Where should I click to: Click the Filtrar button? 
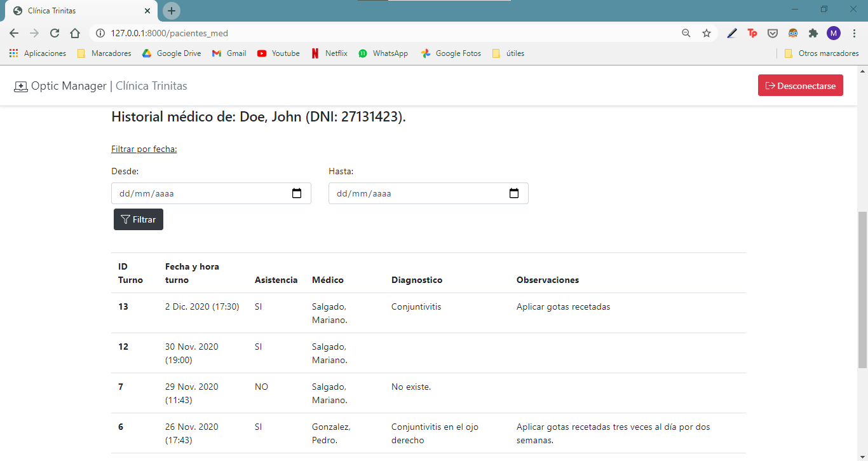coord(139,219)
